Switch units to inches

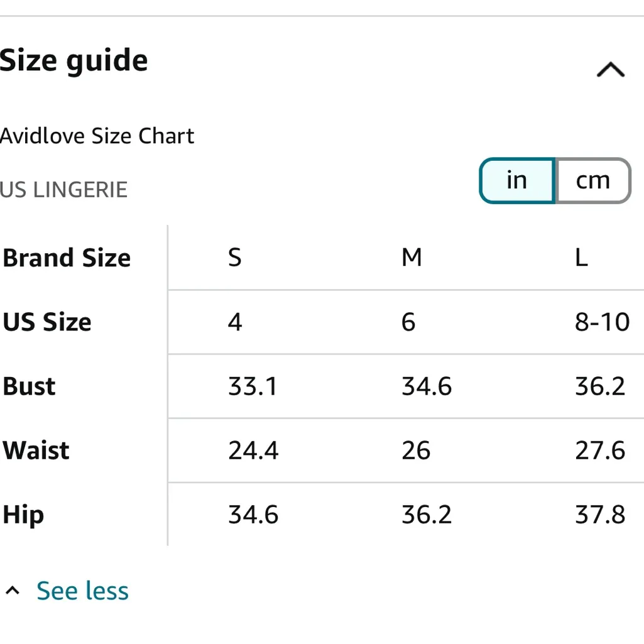pyautogui.click(x=516, y=181)
